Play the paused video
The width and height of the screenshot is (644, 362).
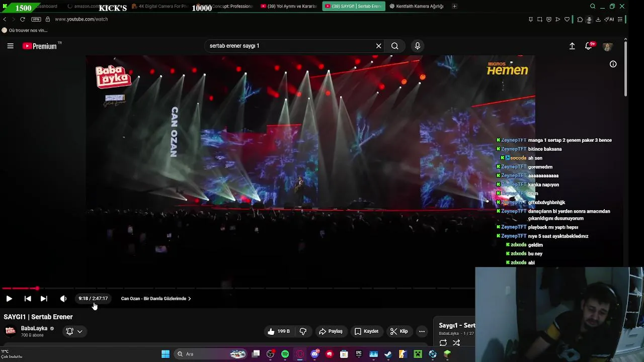pyautogui.click(x=9, y=299)
